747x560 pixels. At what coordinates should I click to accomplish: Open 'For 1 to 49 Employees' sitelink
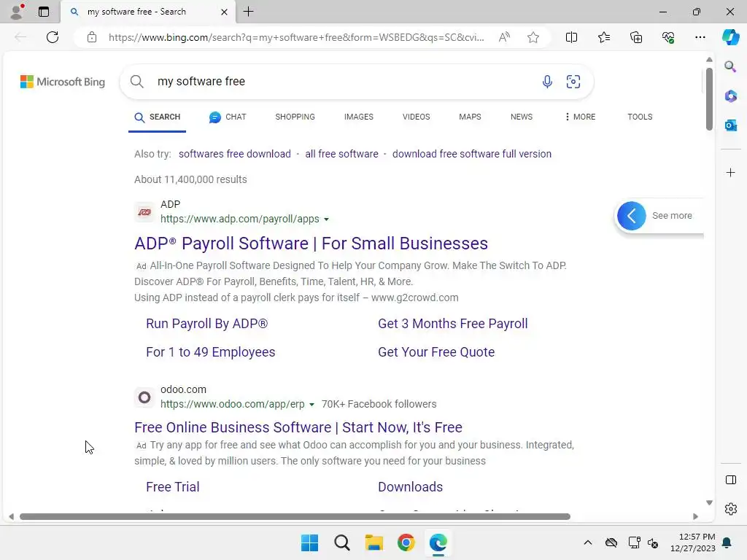coord(211,352)
